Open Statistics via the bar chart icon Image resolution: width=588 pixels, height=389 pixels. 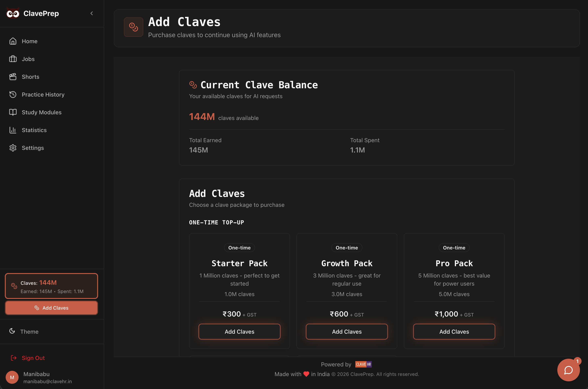[13, 130]
